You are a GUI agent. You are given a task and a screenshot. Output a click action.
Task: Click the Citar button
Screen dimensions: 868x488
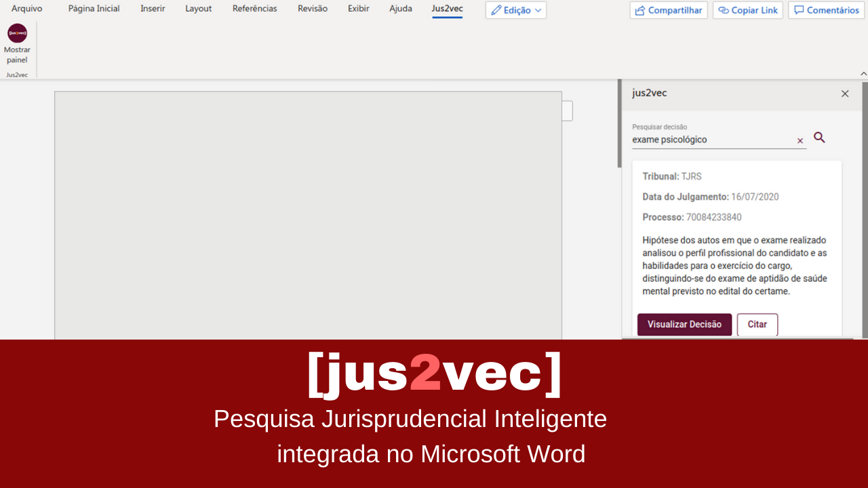point(757,324)
